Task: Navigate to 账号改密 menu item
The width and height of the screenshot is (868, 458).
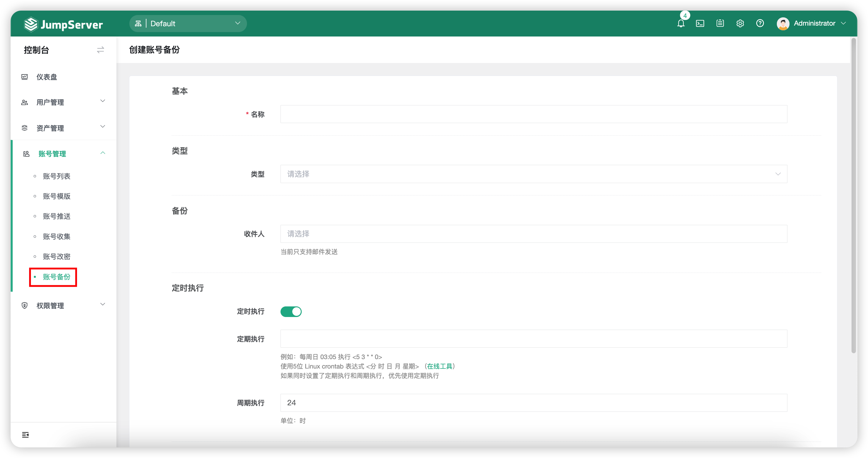Action: coord(57,256)
